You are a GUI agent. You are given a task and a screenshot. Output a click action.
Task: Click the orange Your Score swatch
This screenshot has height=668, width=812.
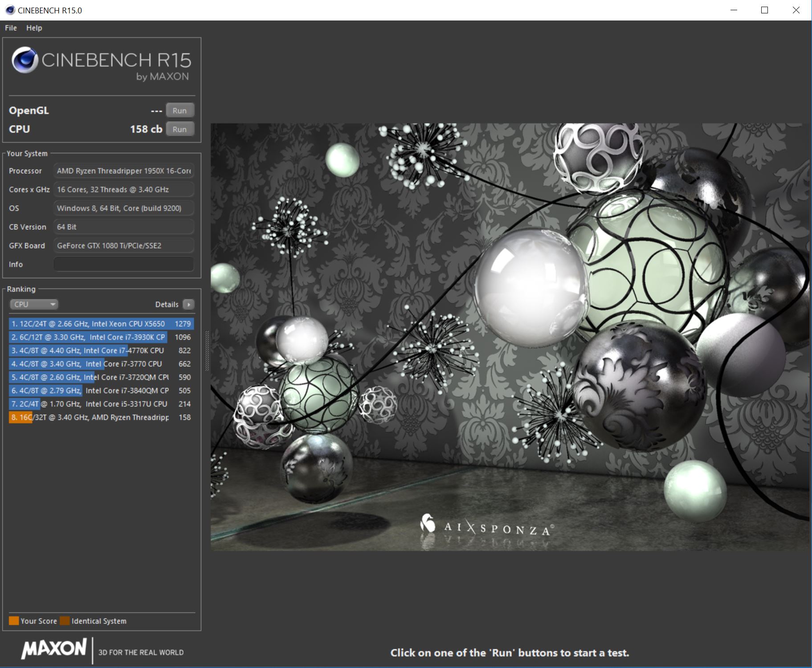(14, 621)
